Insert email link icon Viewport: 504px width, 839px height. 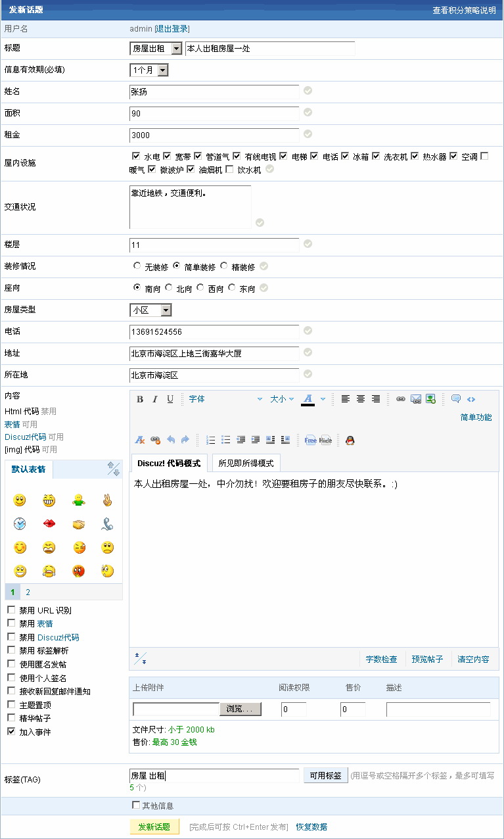416,399
